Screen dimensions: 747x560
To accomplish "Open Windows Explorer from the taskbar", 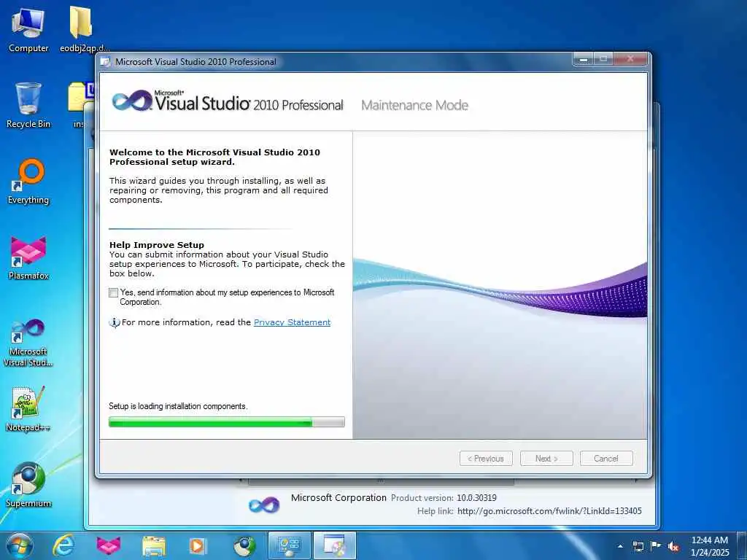I will [x=153, y=545].
